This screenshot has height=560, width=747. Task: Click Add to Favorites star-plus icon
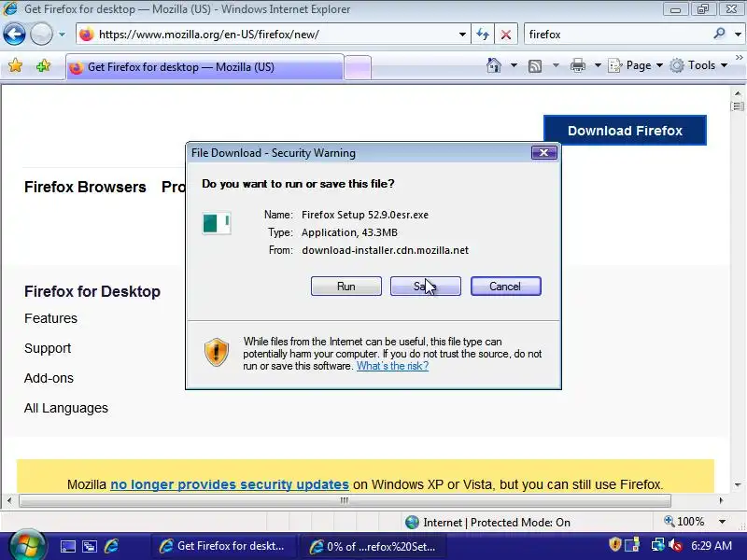click(43, 65)
